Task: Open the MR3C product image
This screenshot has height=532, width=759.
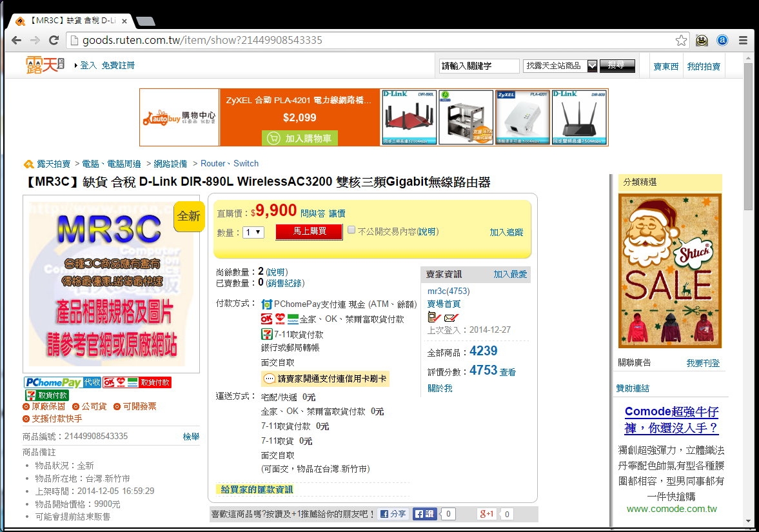Action: click(112, 284)
